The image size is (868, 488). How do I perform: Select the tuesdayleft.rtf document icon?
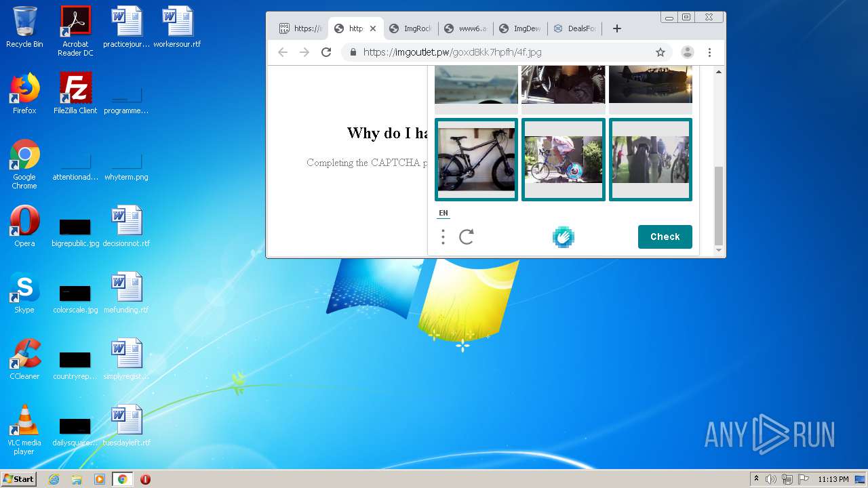pos(126,426)
